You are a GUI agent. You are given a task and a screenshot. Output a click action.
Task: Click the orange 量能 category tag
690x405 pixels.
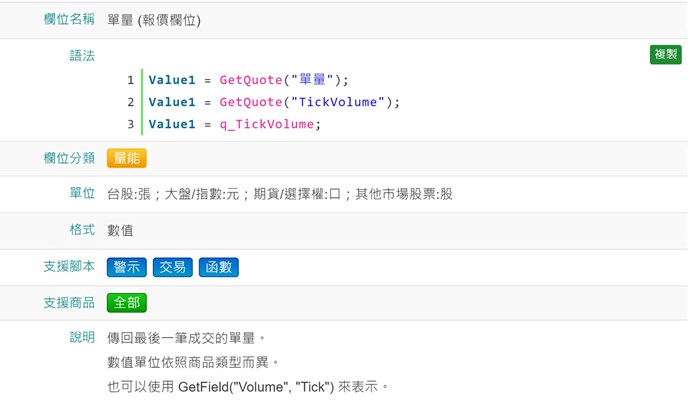pos(127,157)
